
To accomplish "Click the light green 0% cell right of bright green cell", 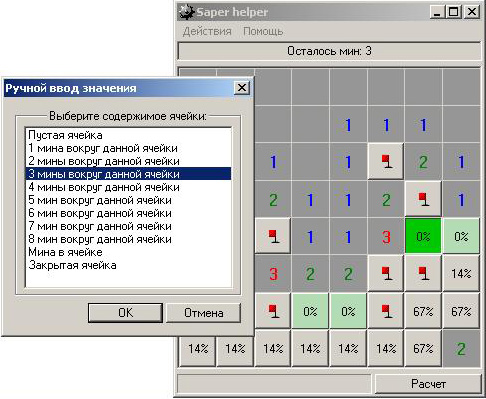I will (x=461, y=236).
